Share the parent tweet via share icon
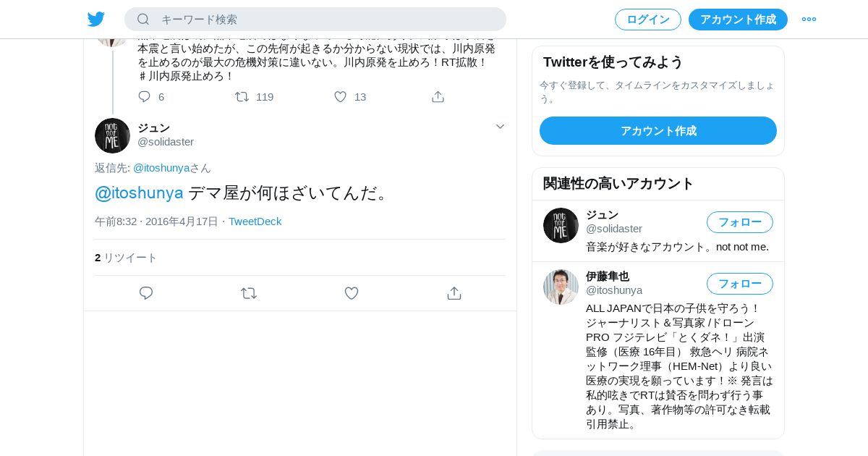The width and height of the screenshot is (868, 456). 438,96
